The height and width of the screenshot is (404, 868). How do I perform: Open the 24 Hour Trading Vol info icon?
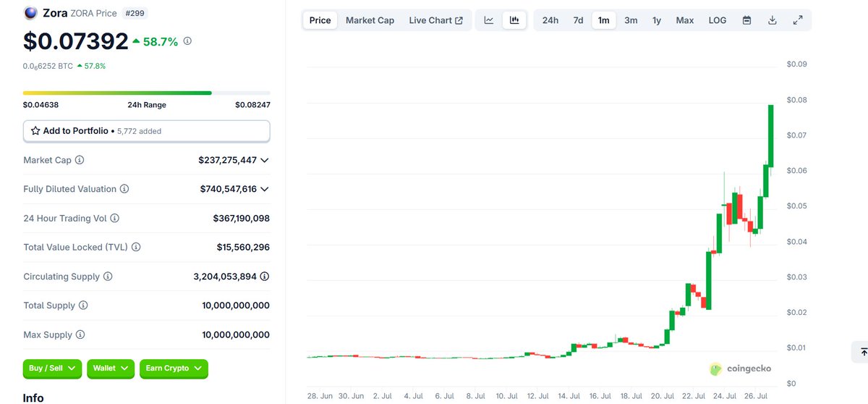(x=114, y=218)
